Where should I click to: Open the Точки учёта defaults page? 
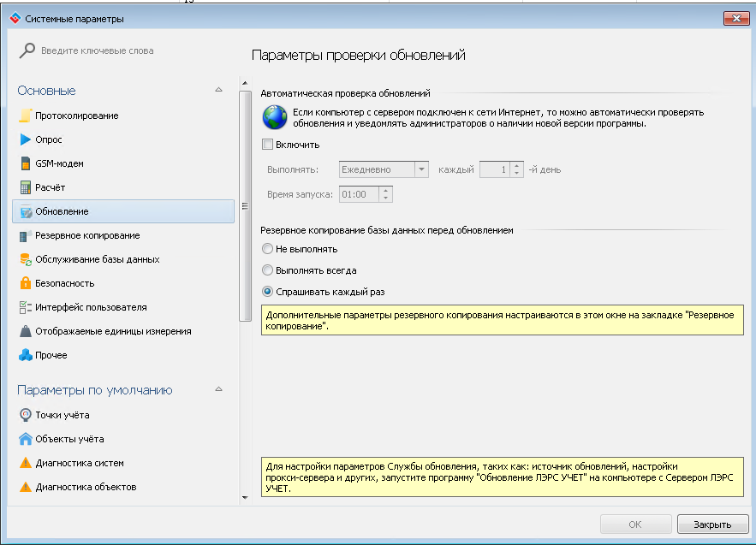(x=123, y=415)
